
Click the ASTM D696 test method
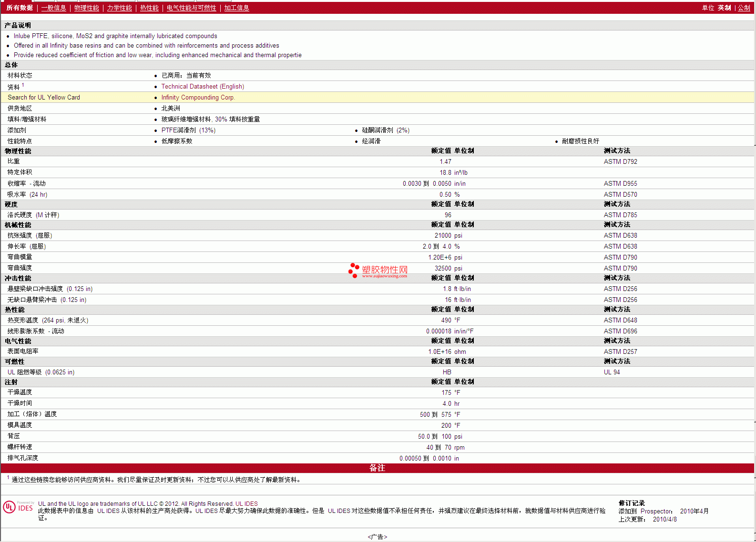620,331
